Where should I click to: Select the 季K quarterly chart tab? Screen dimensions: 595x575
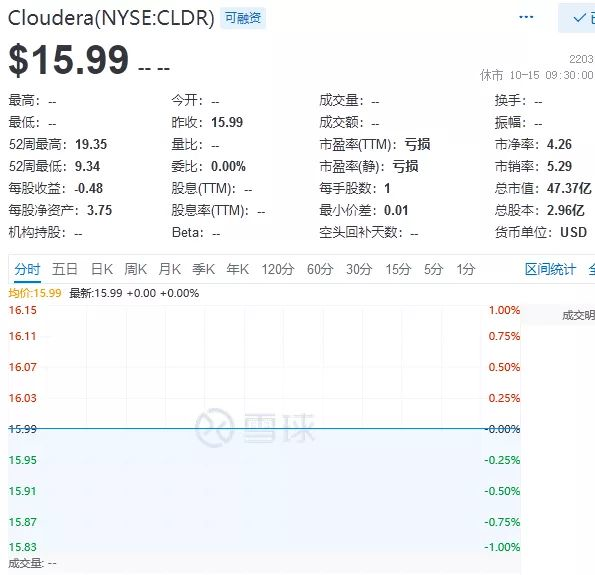pyautogui.click(x=203, y=269)
